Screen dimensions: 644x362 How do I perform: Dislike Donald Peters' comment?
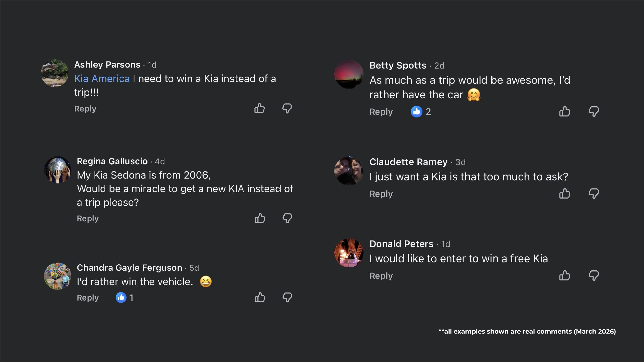tap(594, 275)
